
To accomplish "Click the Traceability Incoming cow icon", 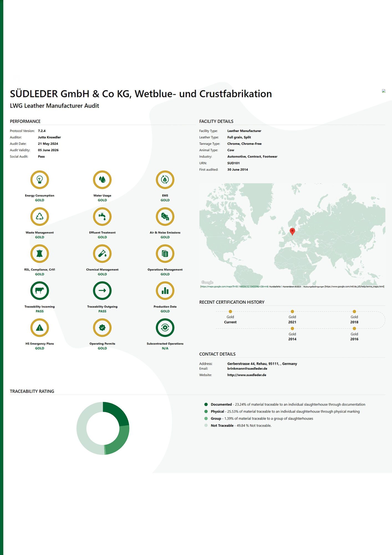I will pyautogui.click(x=40, y=291).
